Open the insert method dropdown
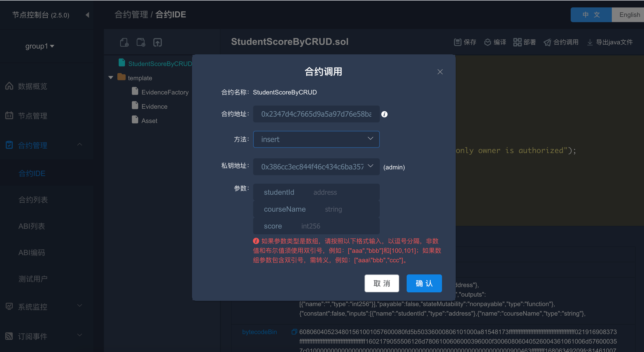 click(316, 139)
